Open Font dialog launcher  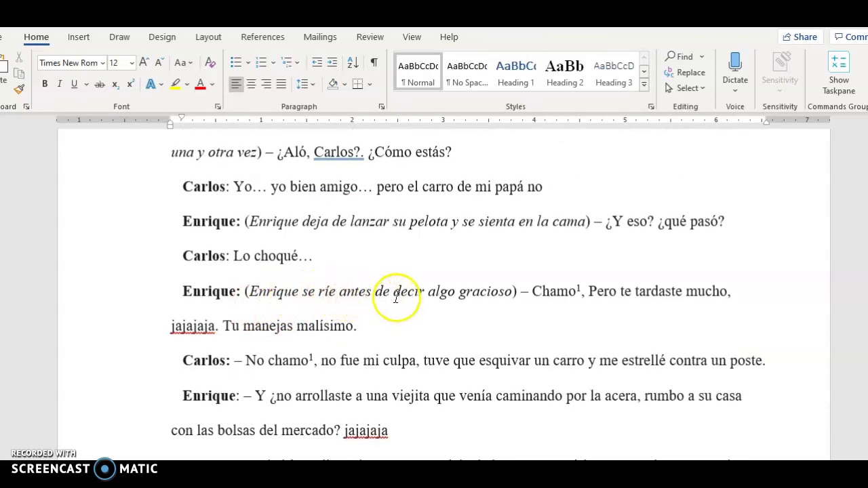[x=218, y=107]
